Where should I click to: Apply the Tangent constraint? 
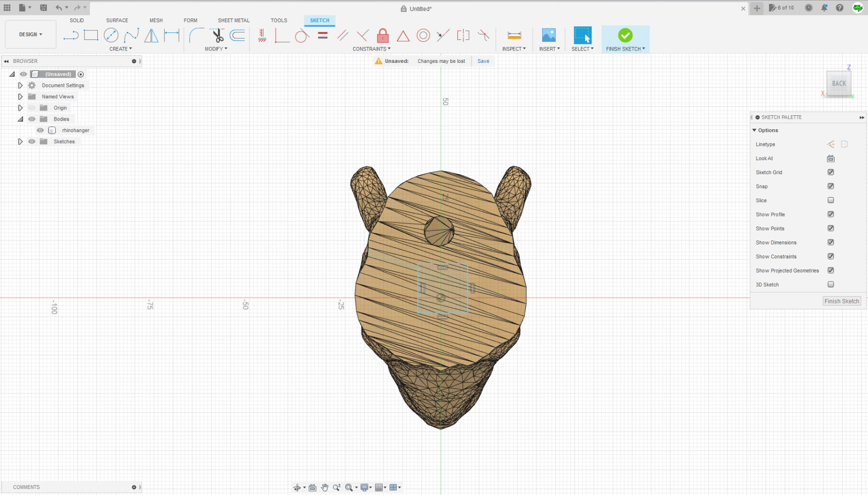pos(302,35)
